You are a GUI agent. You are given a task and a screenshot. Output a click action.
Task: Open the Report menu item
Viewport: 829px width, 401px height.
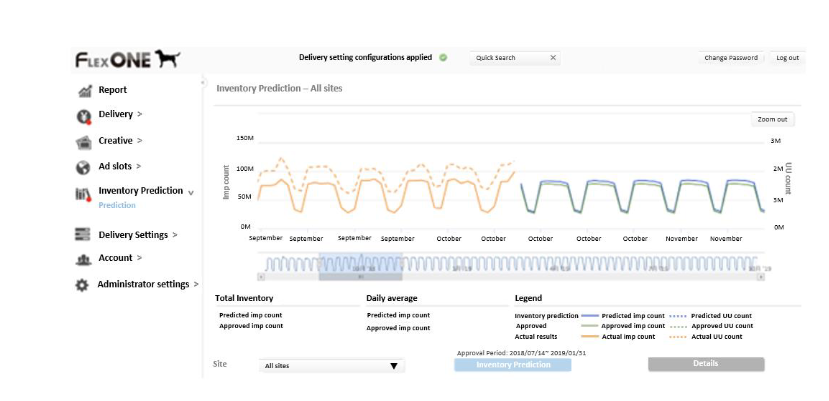pos(112,90)
